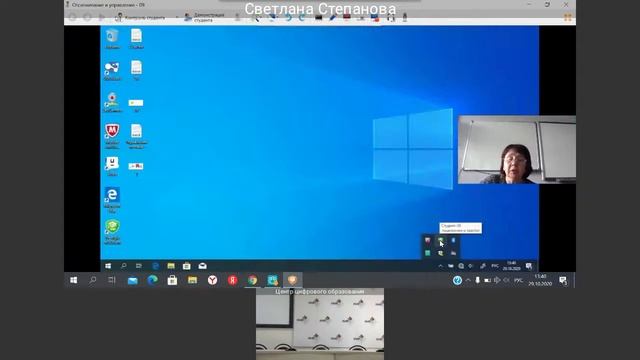Open notifications on the remote desktop taskbar
Screen dimensions: 640x360
[529, 266]
